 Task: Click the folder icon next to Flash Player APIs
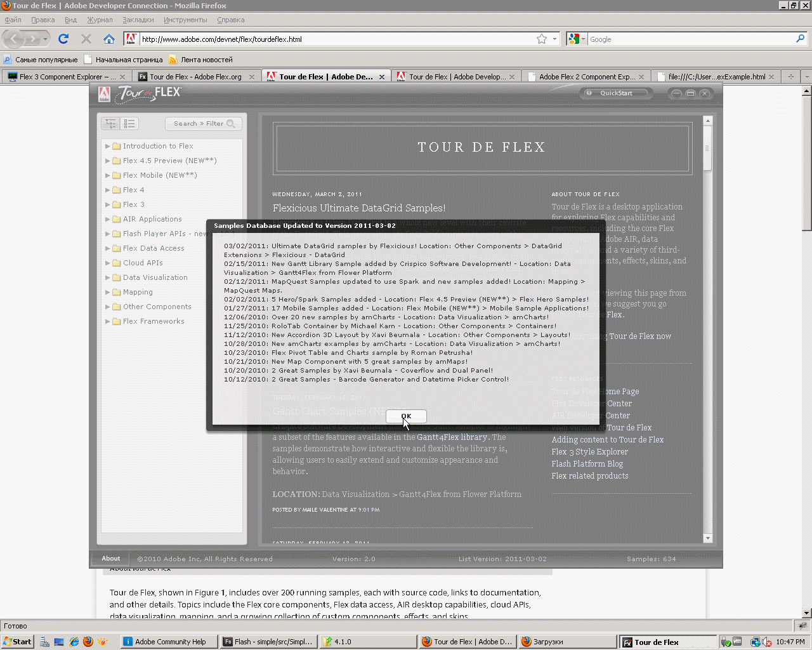[117, 234]
